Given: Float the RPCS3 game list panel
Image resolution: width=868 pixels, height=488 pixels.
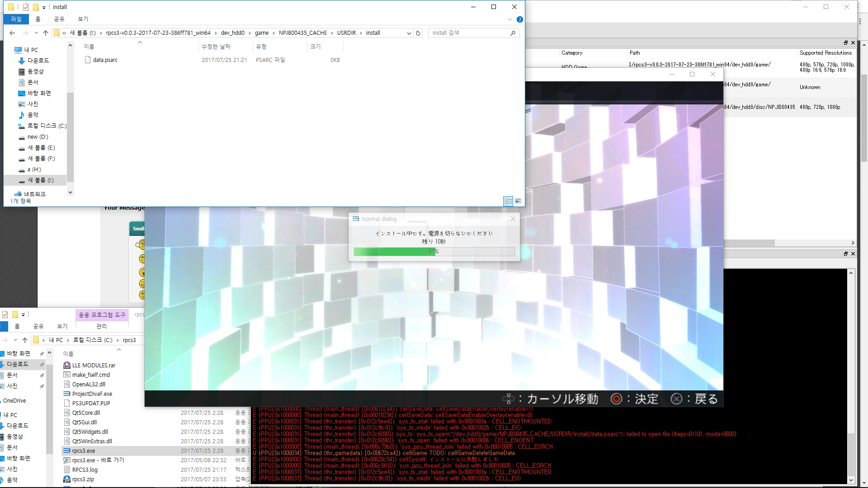Looking at the screenshot, I should pyautogui.click(x=845, y=43).
